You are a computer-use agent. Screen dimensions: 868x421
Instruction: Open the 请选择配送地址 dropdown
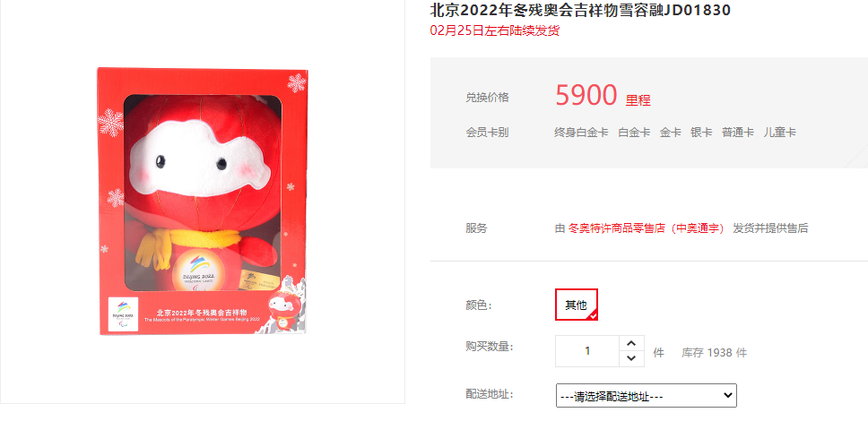click(x=646, y=396)
